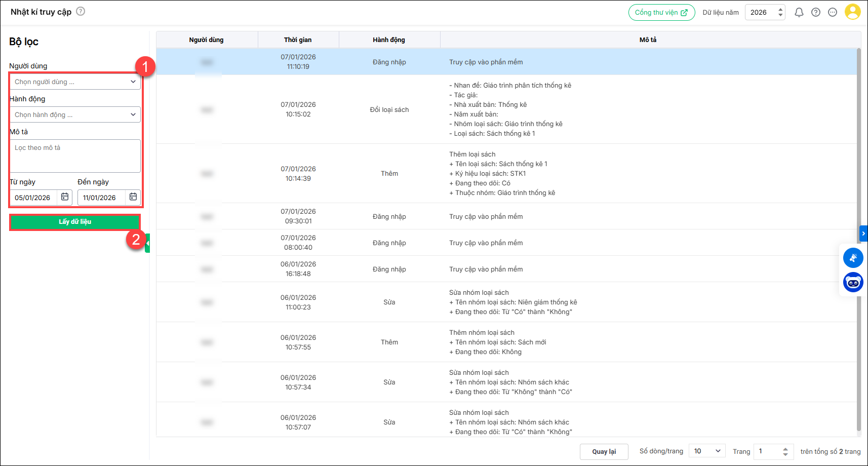This screenshot has height=466, width=868.
Task: Expand the right side panel blue arrow
Action: click(863, 234)
